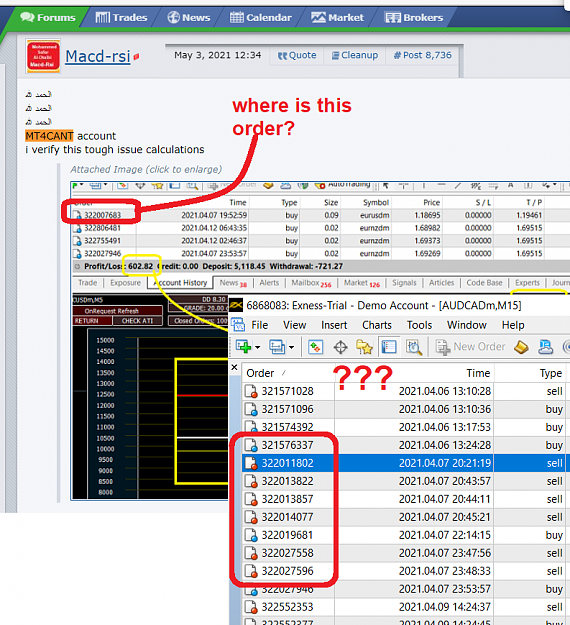Viewport: 570px width, 625px height.
Task: Toggle the Data Window crosshair icon
Action: pos(340,347)
